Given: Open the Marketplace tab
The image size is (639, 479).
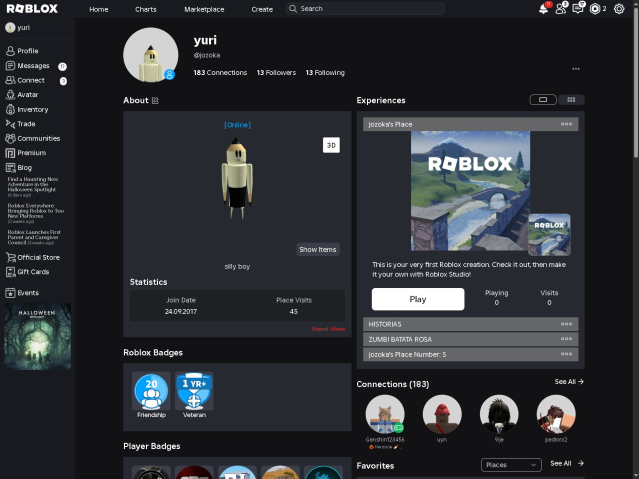Looking at the screenshot, I should click(204, 9).
